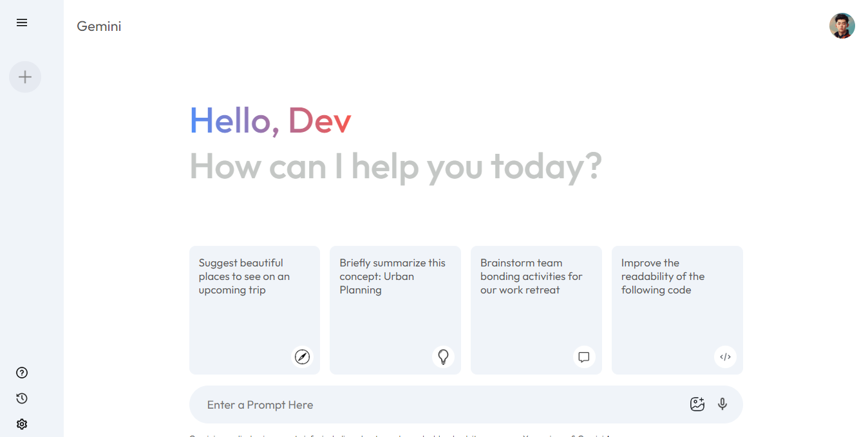The height and width of the screenshot is (437, 868).
Task: Select "Briefly summarize this concept: Urban Planning" text
Action: pyautogui.click(x=393, y=276)
